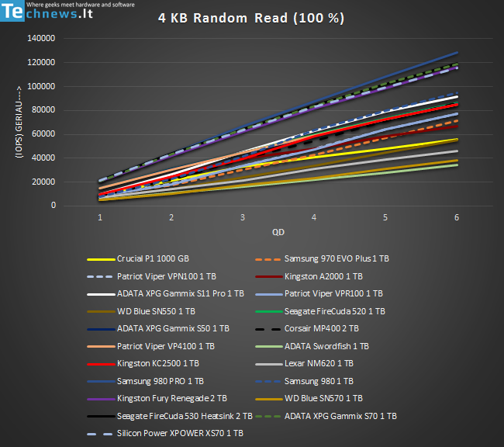Image resolution: width=504 pixels, height=447 pixels.
Task: Click x-axis tick label 5
Action: 385,217
